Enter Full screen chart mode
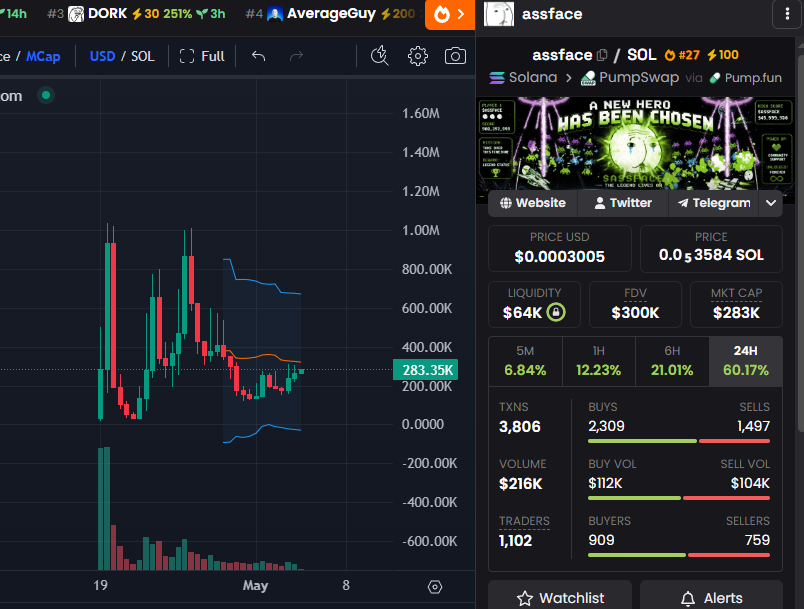Viewport: 804px width, 609px height. 202,56
